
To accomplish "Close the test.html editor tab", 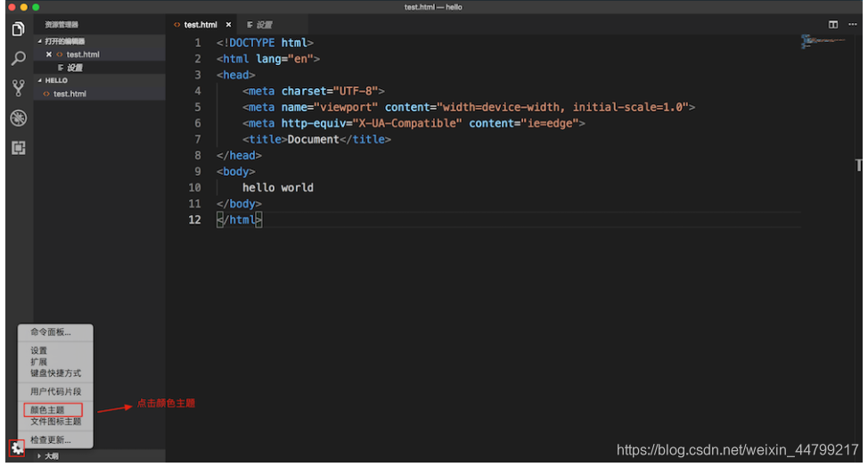I will click(x=228, y=25).
